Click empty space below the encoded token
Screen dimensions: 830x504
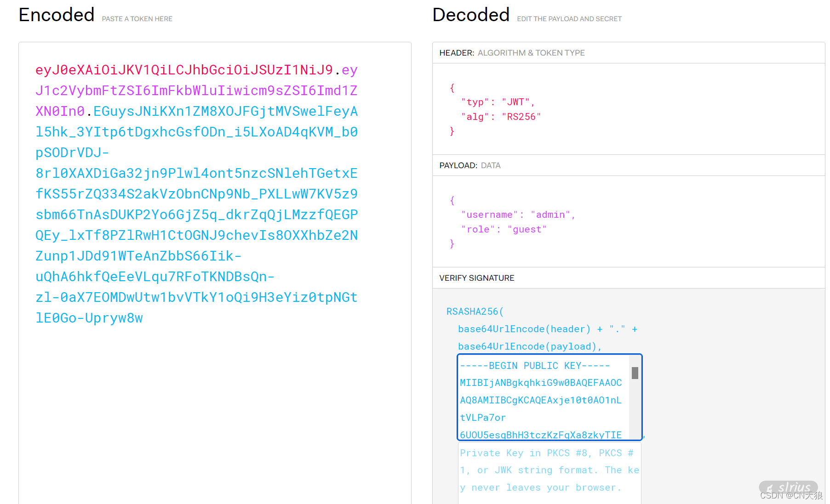(x=215, y=413)
